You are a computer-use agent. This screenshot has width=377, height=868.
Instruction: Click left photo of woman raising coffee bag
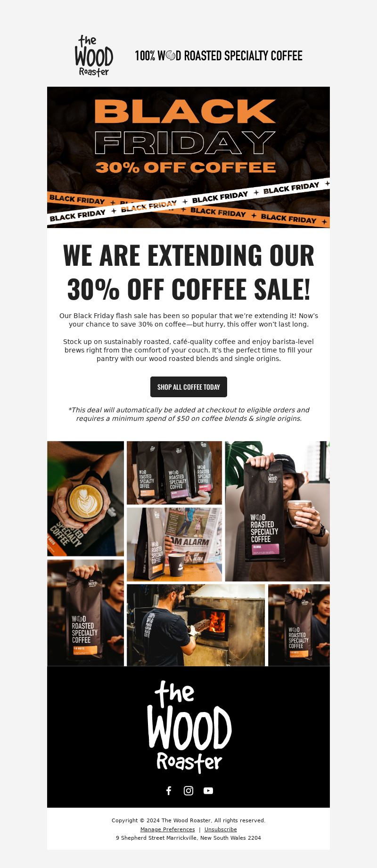tap(85, 613)
